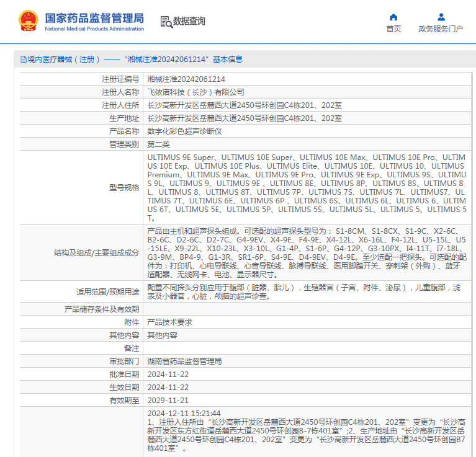Image resolution: width=476 pixels, height=457 pixels.
Task: Click the 型号规格 row label
Action: 124,187
